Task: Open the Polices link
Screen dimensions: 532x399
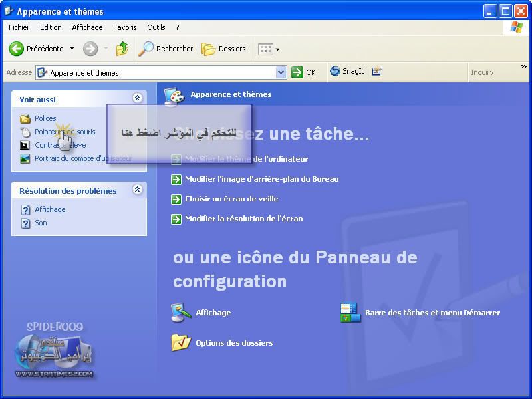Action: 45,118
